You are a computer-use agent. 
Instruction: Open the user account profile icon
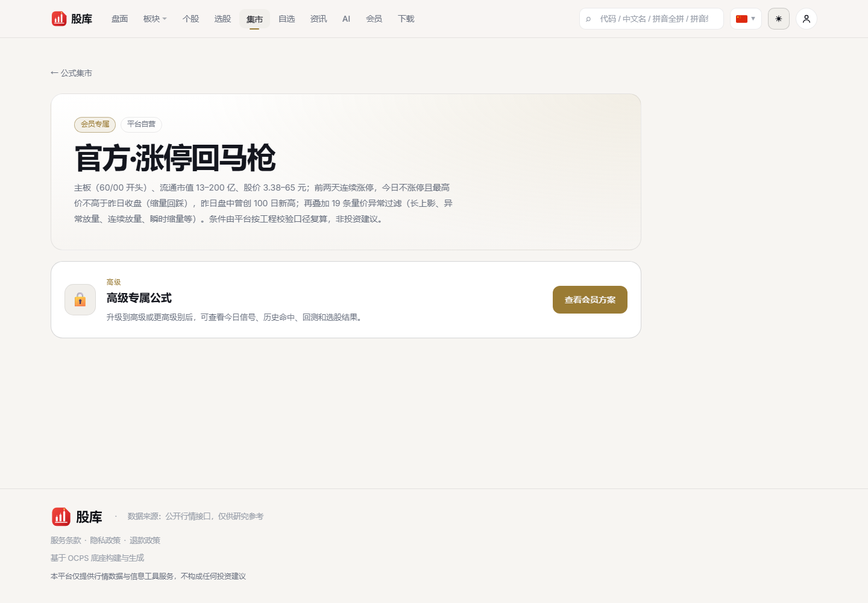coord(807,19)
